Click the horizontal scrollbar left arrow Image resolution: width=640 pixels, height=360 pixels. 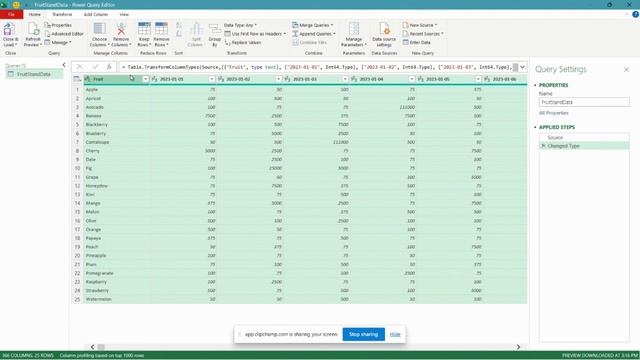[92, 347]
